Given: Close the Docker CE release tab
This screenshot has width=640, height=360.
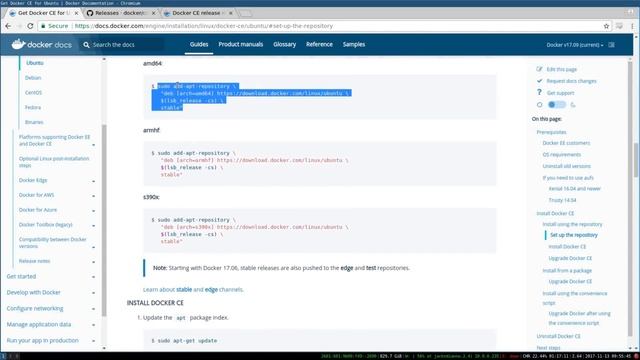Looking at the screenshot, I should 231,13.
